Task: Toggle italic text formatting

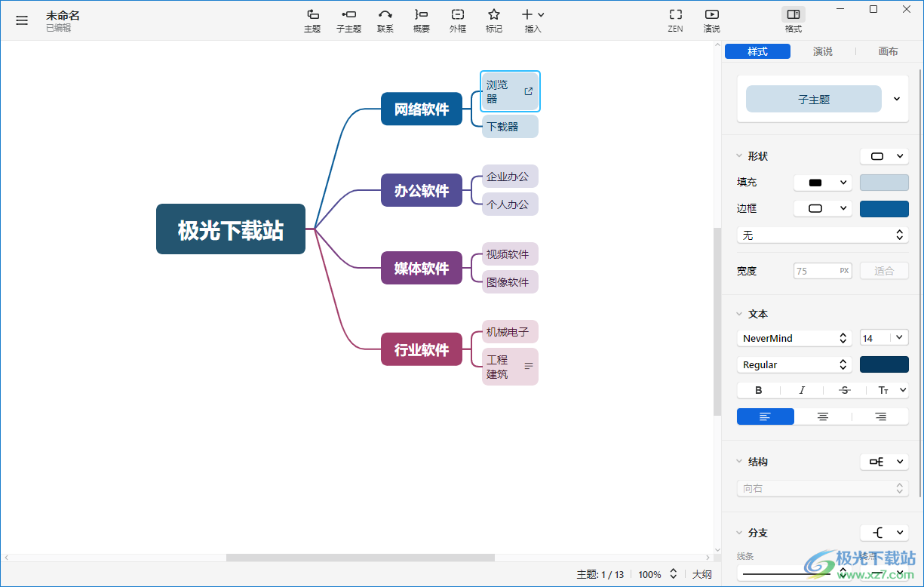Action: [802, 390]
